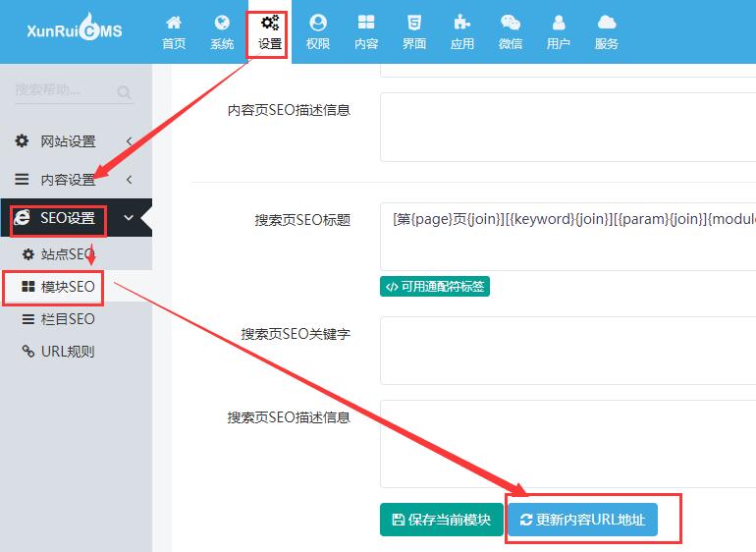Click 保存当前模块 save button
The height and width of the screenshot is (552, 756).
point(442,520)
